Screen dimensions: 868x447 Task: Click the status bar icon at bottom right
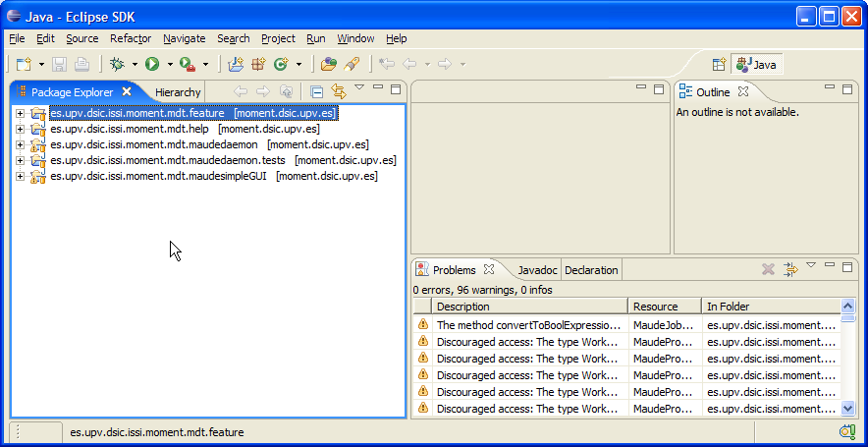click(x=847, y=431)
